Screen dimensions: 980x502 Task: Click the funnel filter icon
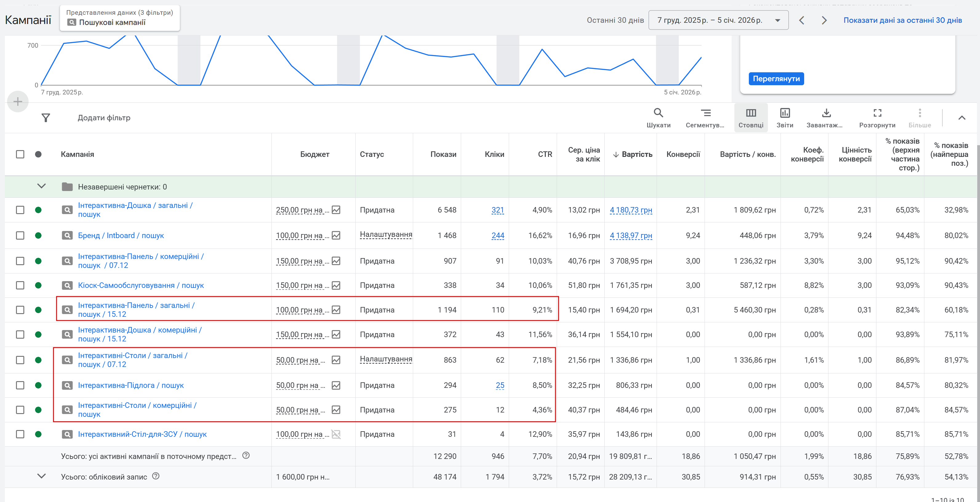(46, 118)
